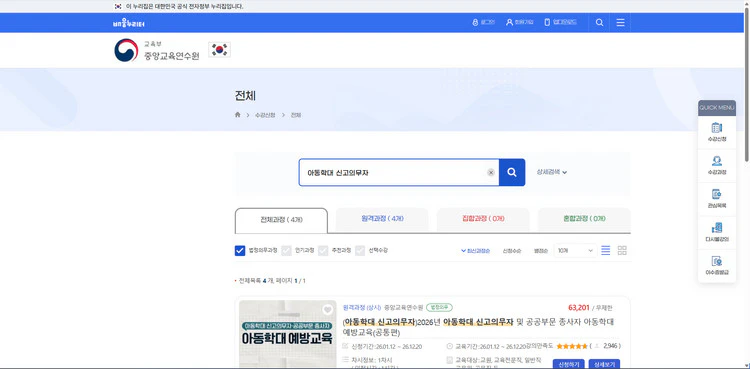
Task: Click the 대한민국 공식 전자정부 누리집 notice text
Action: tap(185, 6)
